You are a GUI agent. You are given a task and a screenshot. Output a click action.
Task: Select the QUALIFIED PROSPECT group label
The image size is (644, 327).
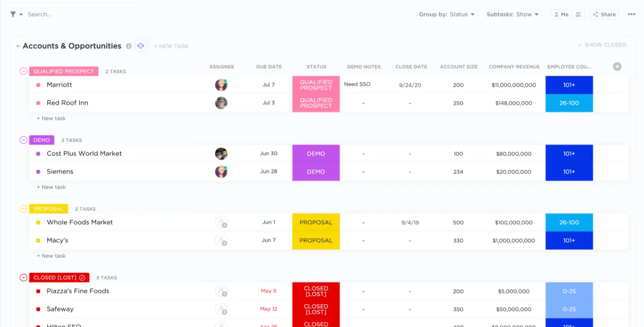pos(64,71)
